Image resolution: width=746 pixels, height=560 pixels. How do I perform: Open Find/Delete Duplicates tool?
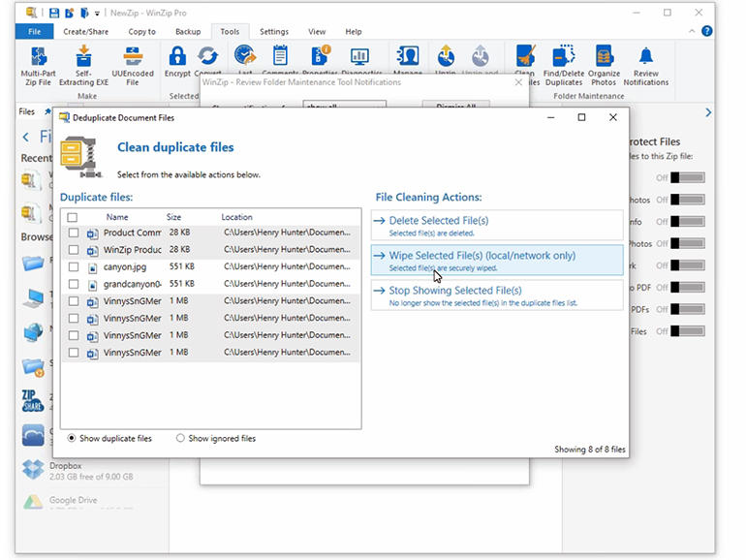pos(564,66)
